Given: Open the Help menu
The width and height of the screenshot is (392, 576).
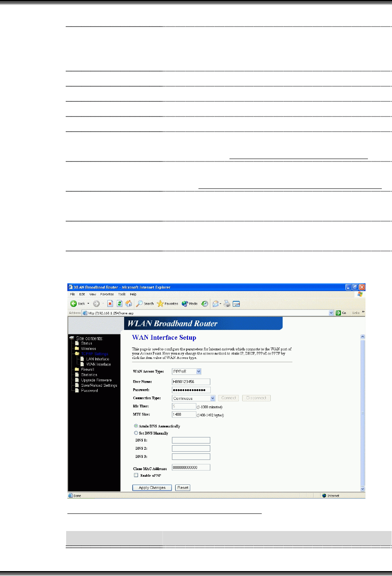Looking at the screenshot, I should tap(133, 294).
